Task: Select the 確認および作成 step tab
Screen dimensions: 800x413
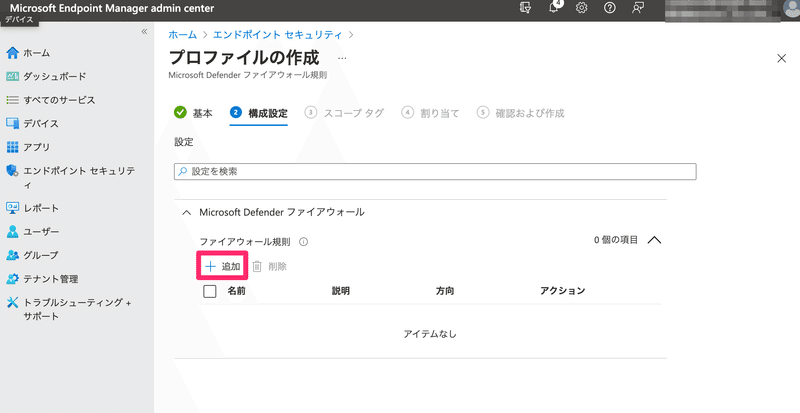Action: tap(520, 113)
